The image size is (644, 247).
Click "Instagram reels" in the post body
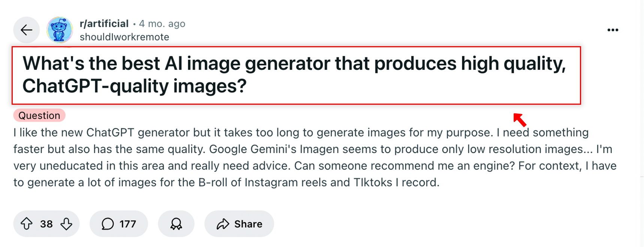pos(286,182)
